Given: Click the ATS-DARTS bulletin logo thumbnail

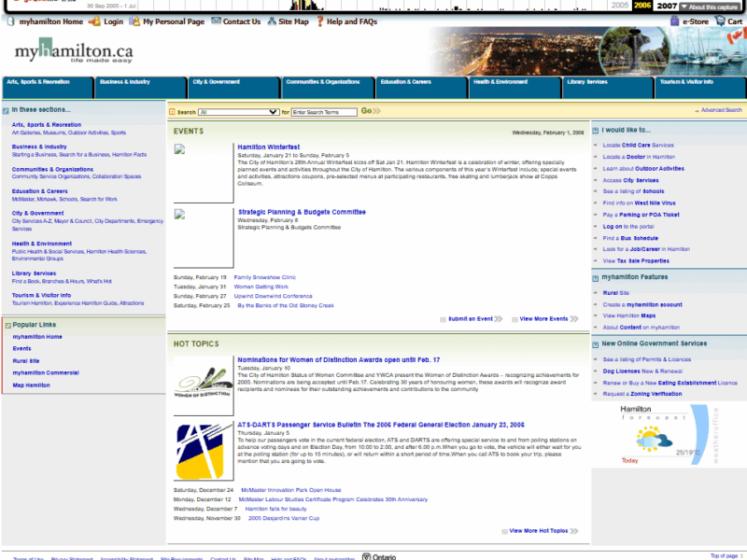Looking at the screenshot, I should point(203,451).
